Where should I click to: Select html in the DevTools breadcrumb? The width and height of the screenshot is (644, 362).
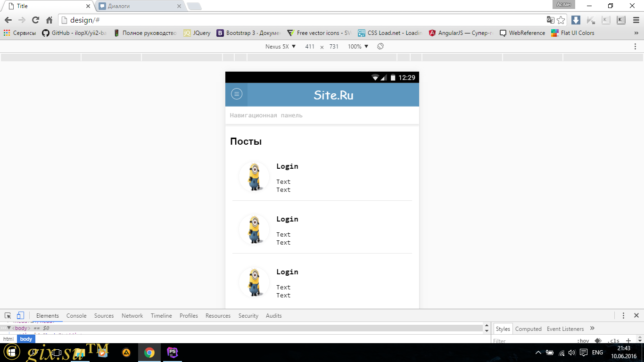point(8,339)
